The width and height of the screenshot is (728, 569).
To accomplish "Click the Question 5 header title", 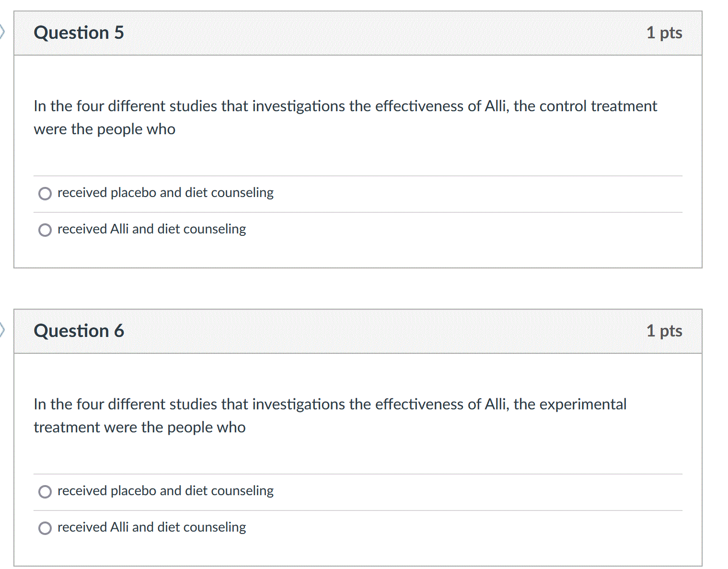I will (x=79, y=33).
